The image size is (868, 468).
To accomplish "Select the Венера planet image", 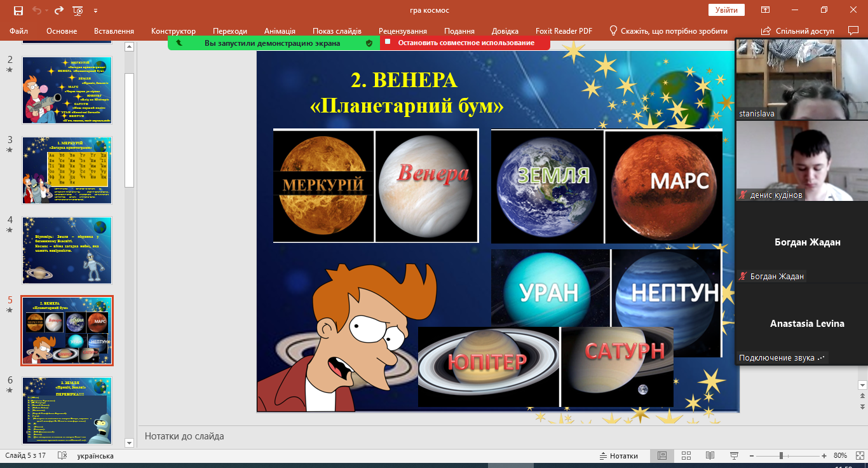I will 426,186.
